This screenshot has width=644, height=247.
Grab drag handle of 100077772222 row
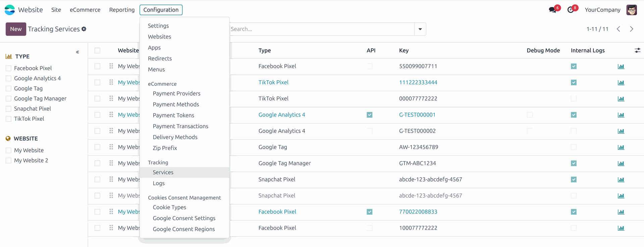[111, 228]
